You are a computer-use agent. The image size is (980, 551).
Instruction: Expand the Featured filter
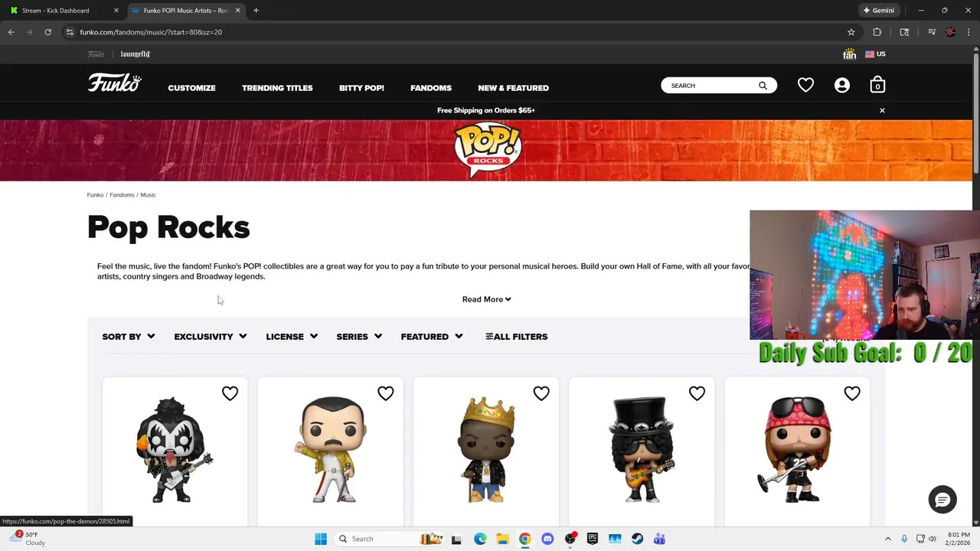[432, 337]
